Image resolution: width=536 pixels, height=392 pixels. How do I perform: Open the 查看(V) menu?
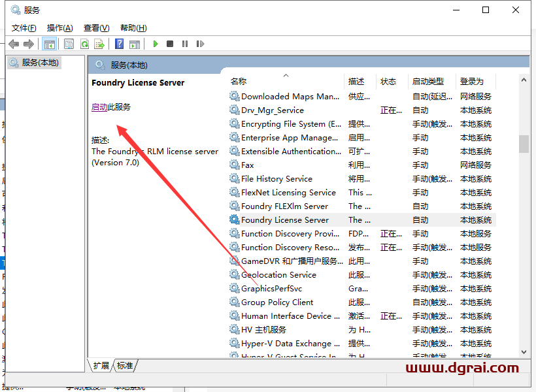pos(96,28)
